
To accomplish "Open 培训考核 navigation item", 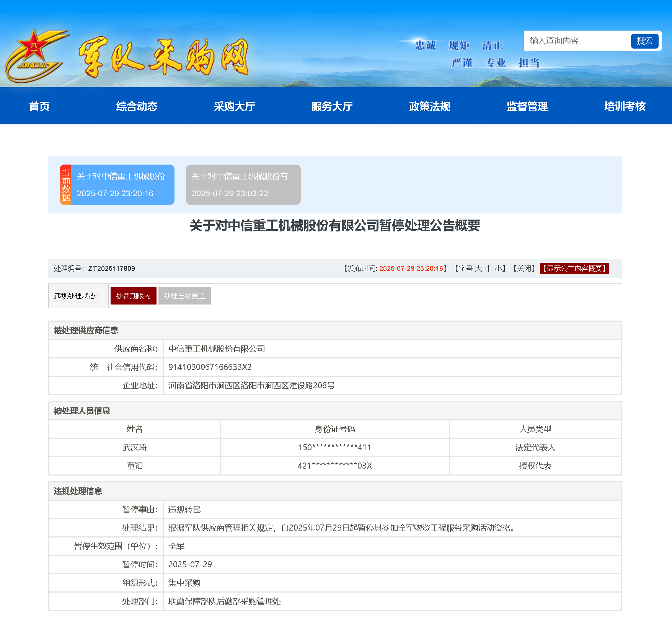I will (625, 106).
